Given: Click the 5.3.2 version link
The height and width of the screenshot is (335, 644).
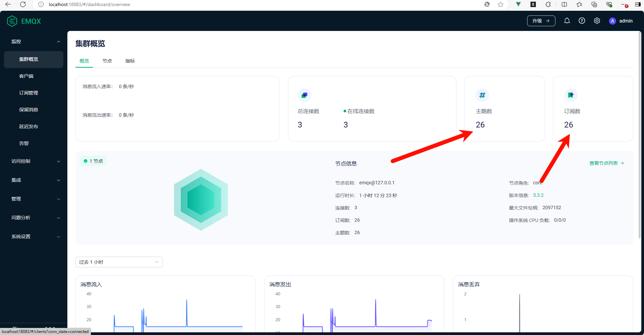Looking at the screenshot, I should pyautogui.click(x=538, y=195).
